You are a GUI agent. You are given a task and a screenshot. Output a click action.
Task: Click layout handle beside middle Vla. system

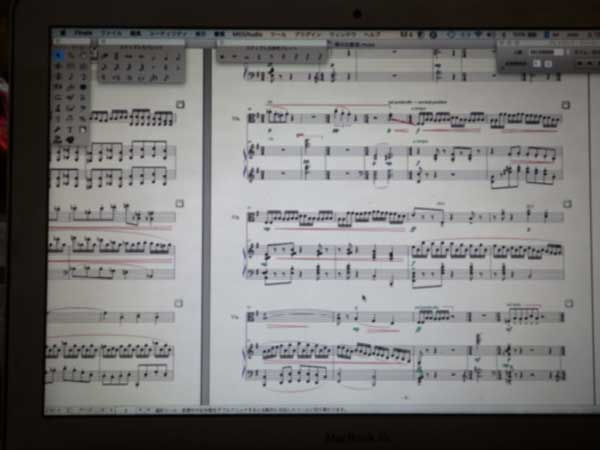[567, 204]
